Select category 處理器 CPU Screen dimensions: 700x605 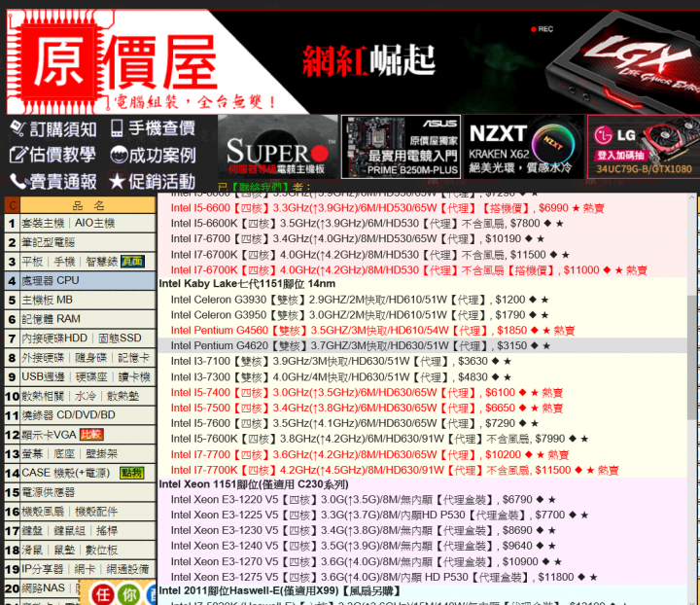click(x=87, y=281)
